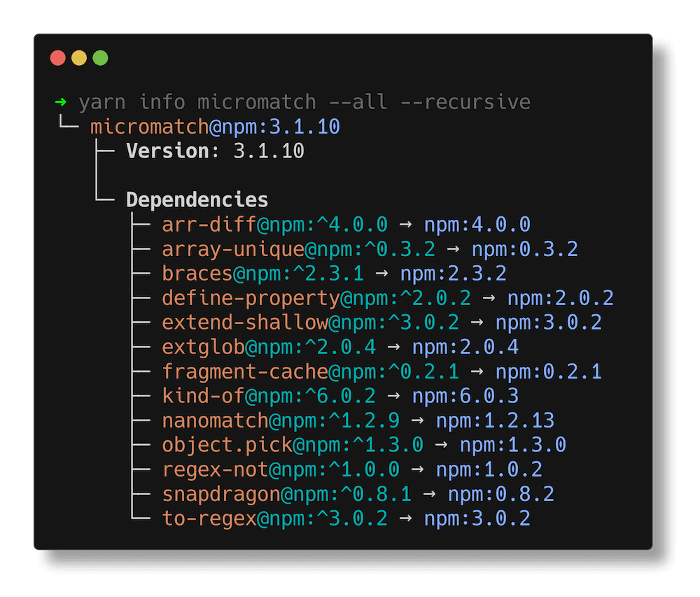
Task: Choose the extend-shallow dependency name
Action: (x=244, y=323)
